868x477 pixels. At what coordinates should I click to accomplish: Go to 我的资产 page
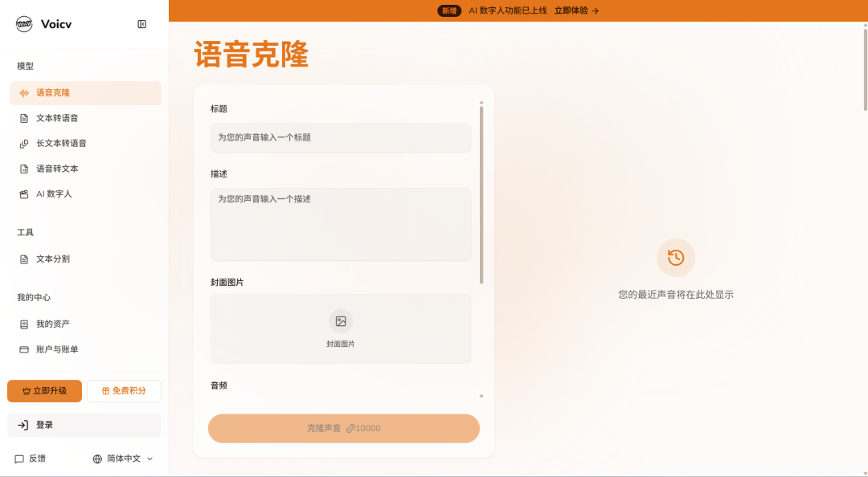point(85,324)
